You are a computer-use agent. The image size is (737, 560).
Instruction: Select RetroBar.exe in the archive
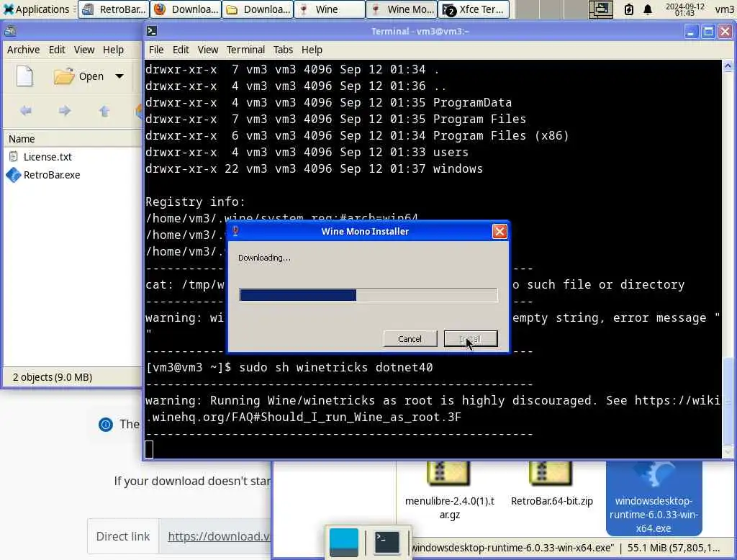pyautogui.click(x=52, y=175)
